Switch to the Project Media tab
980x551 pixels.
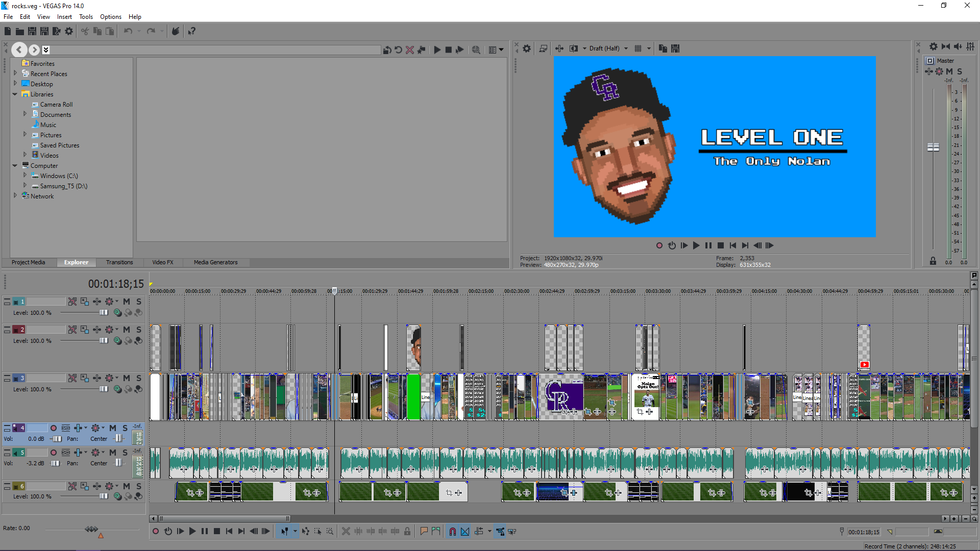29,262
